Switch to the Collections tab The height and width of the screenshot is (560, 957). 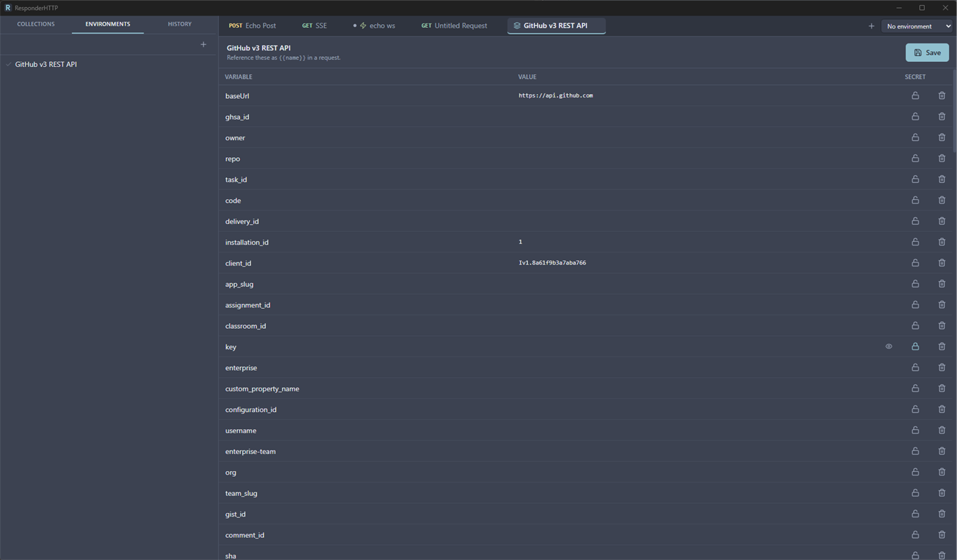click(x=36, y=24)
